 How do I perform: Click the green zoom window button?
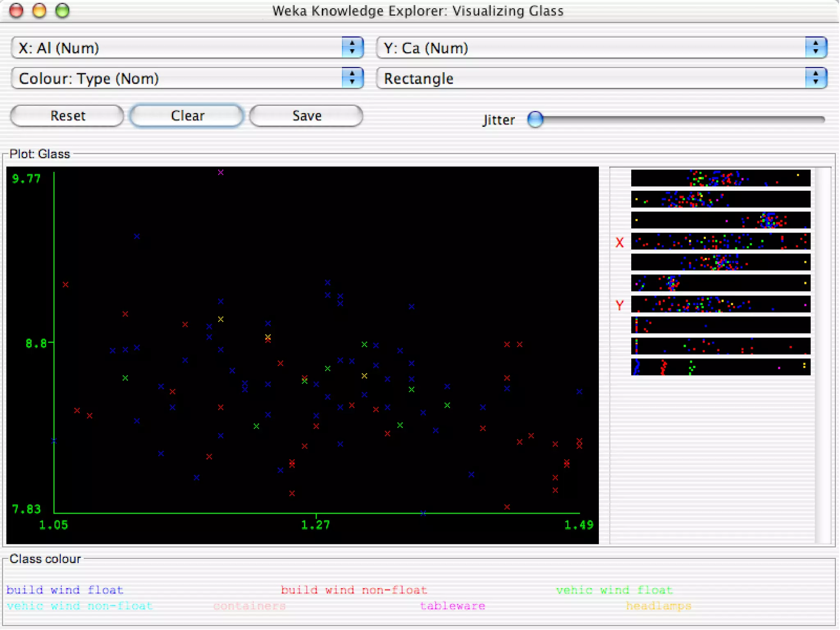click(x=62, y=11)
